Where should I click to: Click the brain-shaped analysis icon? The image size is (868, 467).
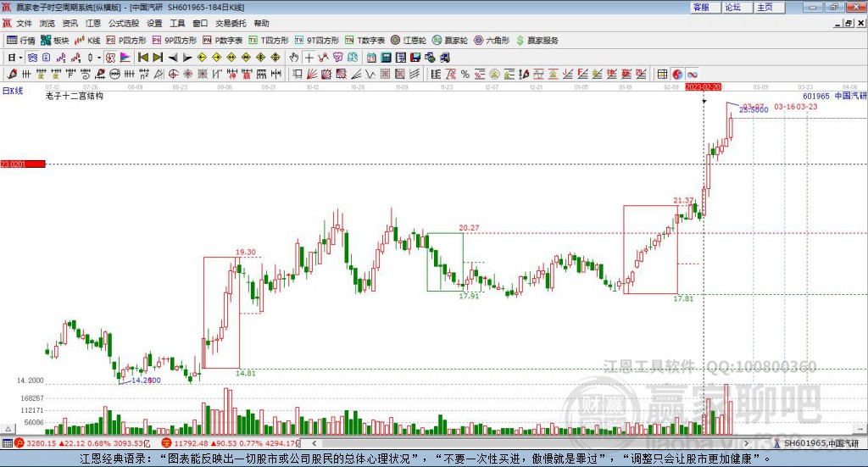click(353, 58)
